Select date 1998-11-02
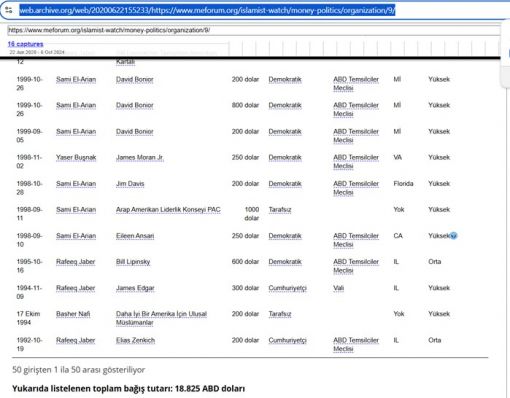The width and height of the screenshot is (510, 398). (x=29, y=162)
